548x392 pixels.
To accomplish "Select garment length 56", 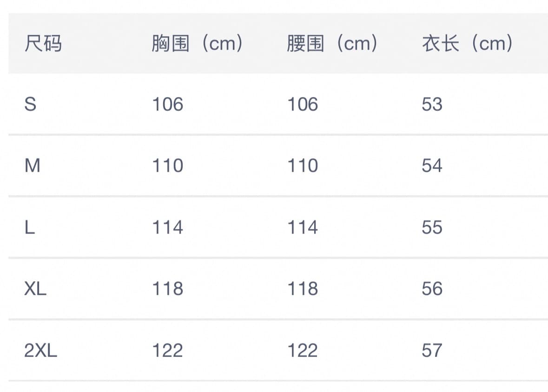I will [x=432, y=288].
